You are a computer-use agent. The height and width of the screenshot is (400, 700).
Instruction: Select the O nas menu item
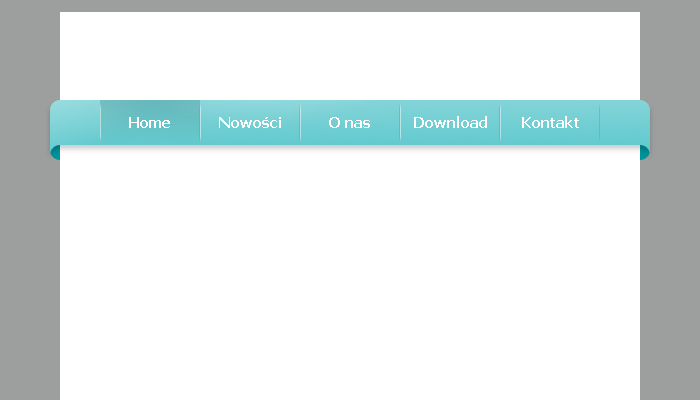pyautogui.click(x=350, y=122)
